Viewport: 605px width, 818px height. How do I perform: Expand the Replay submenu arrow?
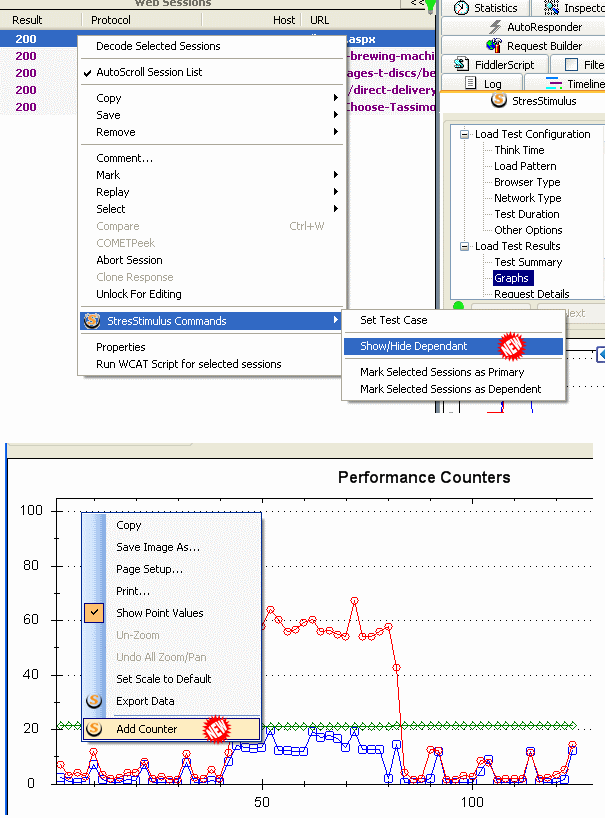tap(336, 191)
